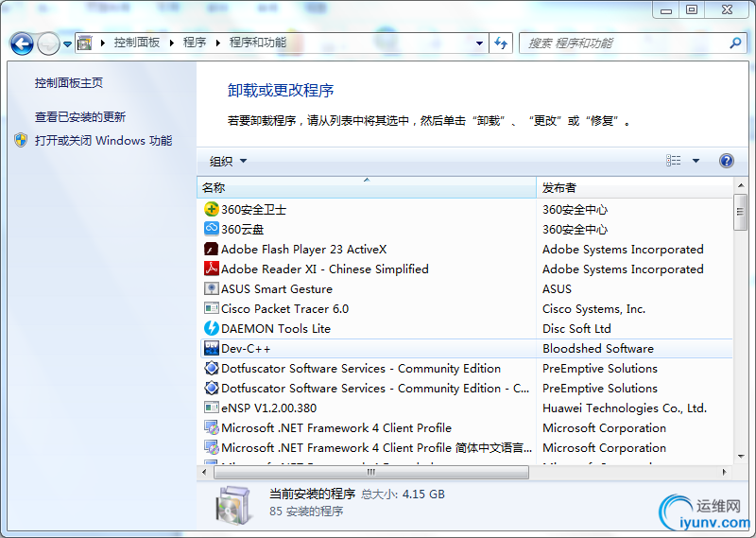Viewport: 756px width, 538px height.
Task: Select the 360云盘 icon
Action: (211, 229)
